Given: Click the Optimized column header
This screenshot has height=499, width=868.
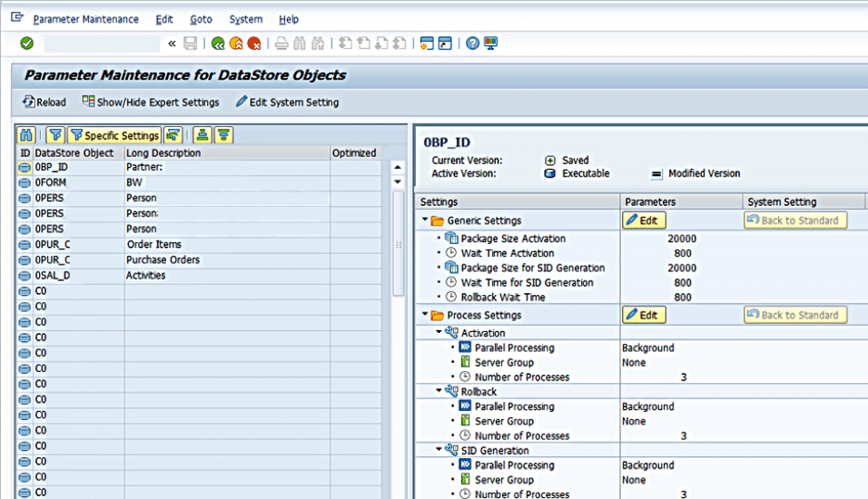Looking at the screenshot, I should pos(354,152).
